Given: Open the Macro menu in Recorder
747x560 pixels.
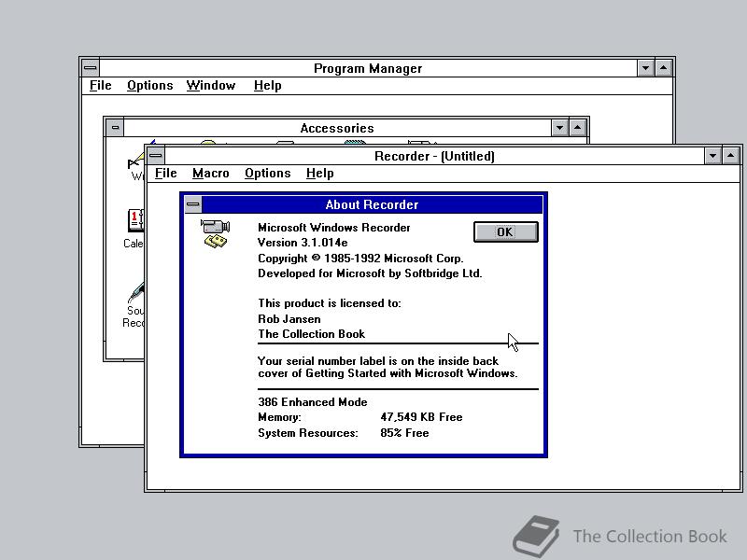Looking at the screenshot, I should coord(211,174).
